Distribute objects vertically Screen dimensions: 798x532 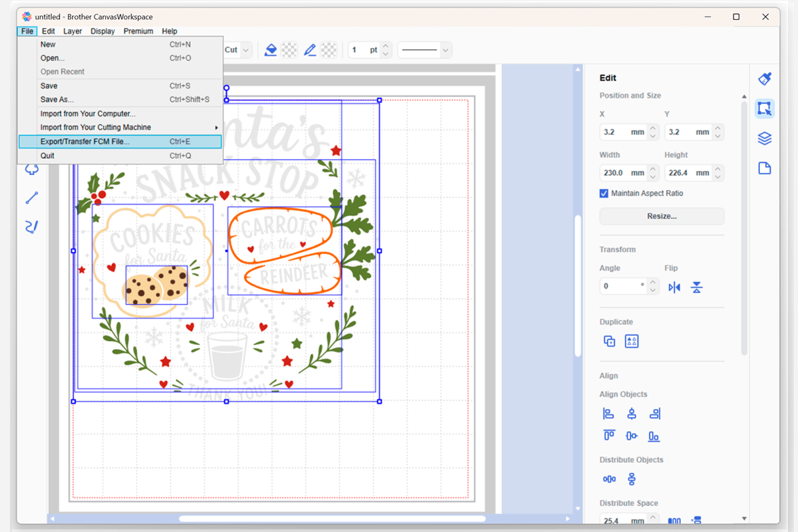(632, 479)
